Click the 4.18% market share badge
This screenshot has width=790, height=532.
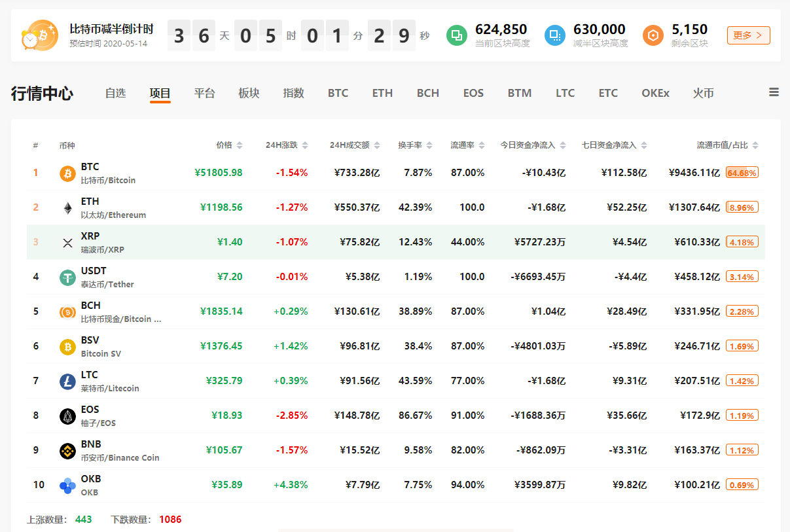point(742,242)
